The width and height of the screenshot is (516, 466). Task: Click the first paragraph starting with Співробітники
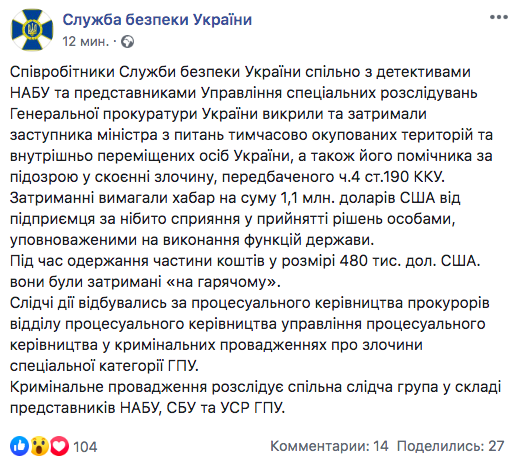pos(252,124)
